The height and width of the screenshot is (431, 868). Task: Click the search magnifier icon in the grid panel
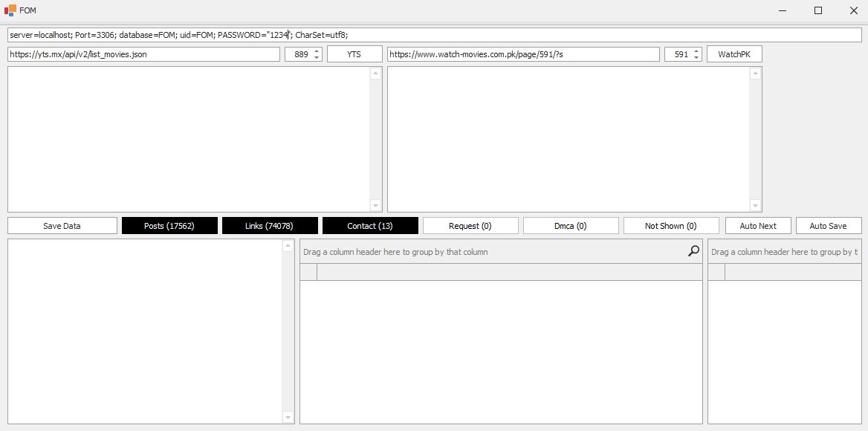tap(693, 252)
